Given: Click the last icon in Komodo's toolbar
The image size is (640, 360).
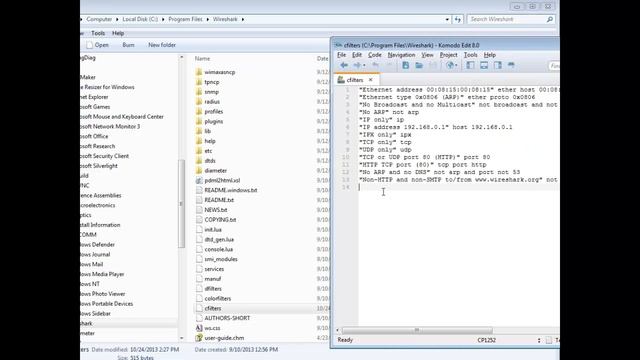Looking at the screenshot, I should (511, 65).
